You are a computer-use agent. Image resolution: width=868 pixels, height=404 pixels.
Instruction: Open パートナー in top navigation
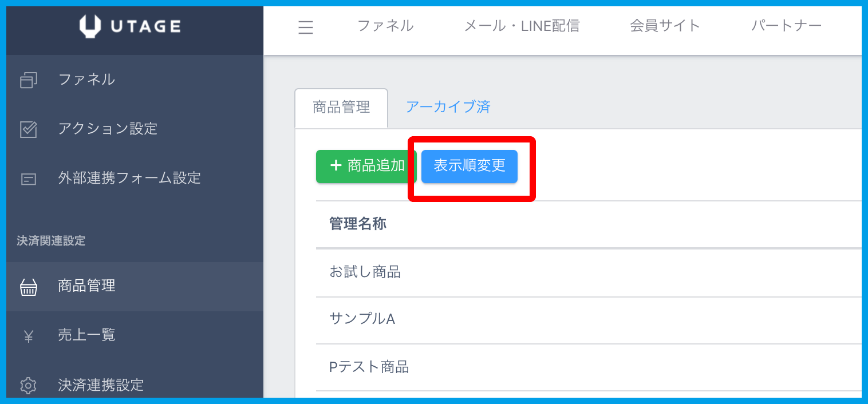coord(786,26)
